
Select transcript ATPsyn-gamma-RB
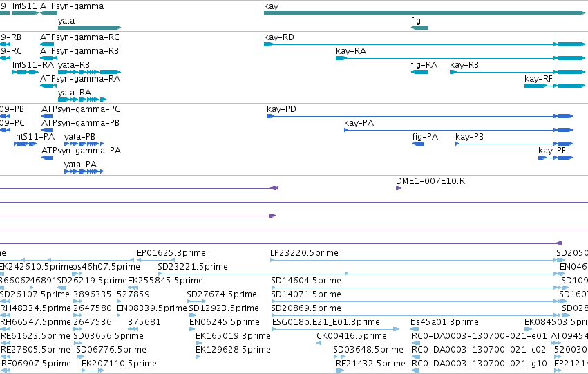[x=49, y=58]
